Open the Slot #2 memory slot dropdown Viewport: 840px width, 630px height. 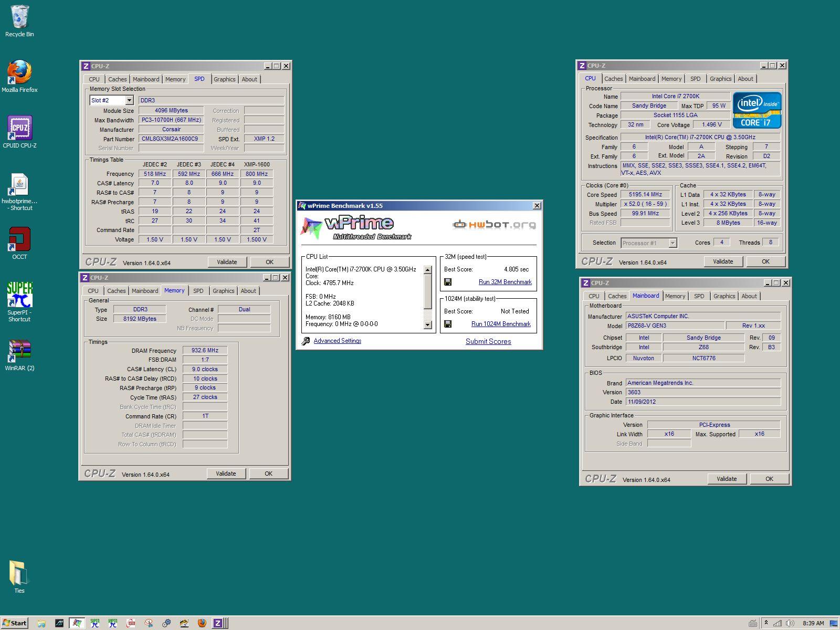click(129, 100)
